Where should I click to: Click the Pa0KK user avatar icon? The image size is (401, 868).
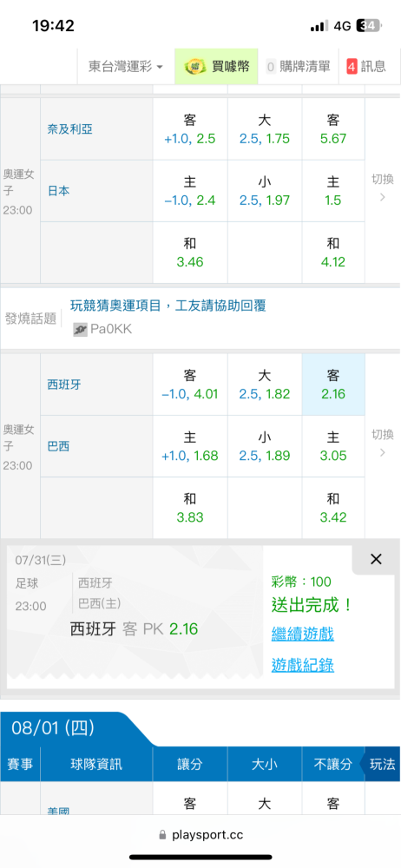tap(80, 330)
